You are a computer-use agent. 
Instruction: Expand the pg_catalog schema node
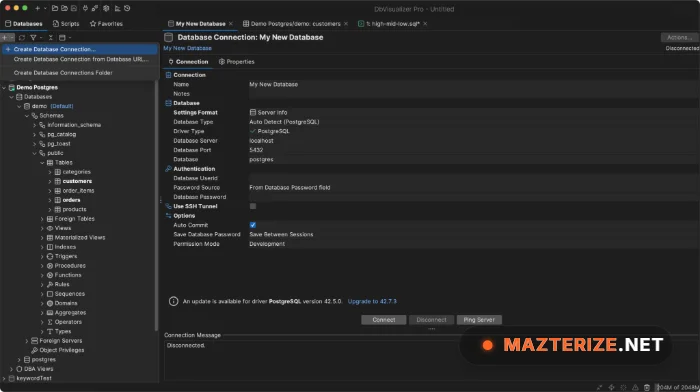pyautogui.click(x=34, y=134)
